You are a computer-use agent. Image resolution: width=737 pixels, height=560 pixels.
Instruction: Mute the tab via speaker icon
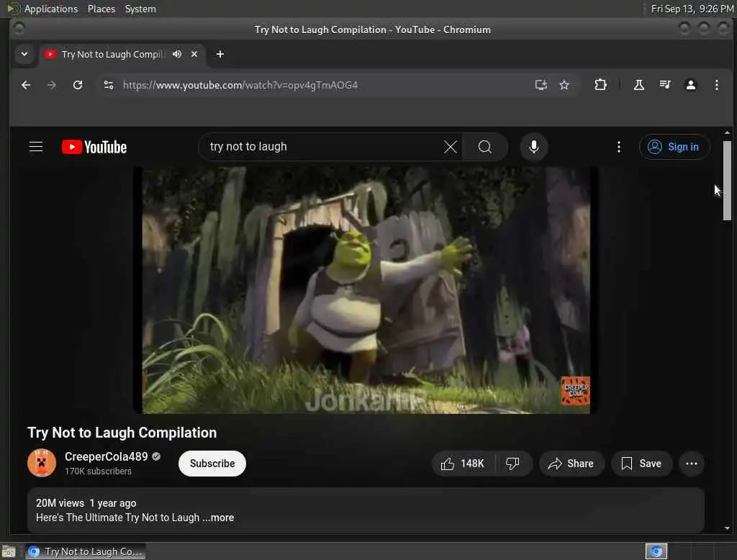[177, 54]
